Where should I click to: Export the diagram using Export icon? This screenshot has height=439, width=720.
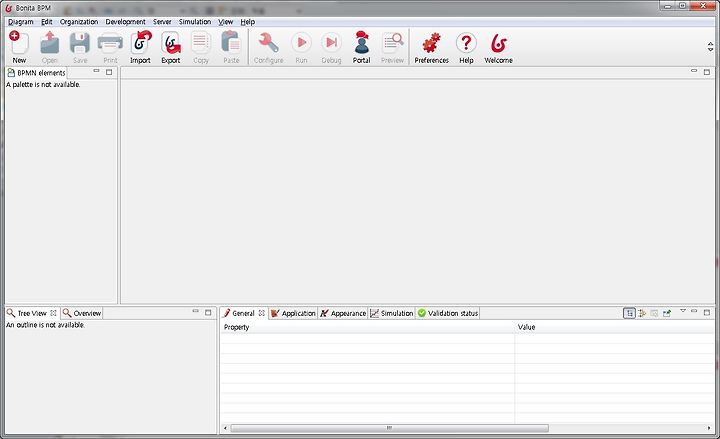[171, 47]
